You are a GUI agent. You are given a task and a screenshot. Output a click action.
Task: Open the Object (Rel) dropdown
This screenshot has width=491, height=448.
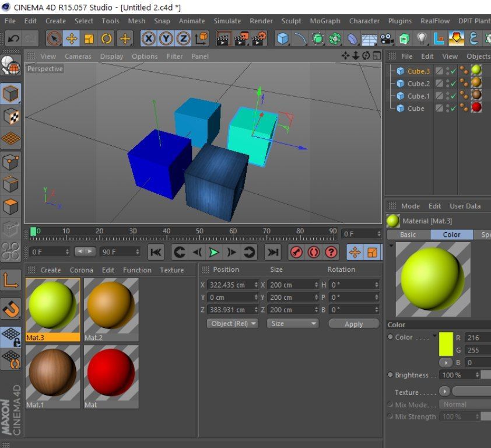click(x=233, y=324)
